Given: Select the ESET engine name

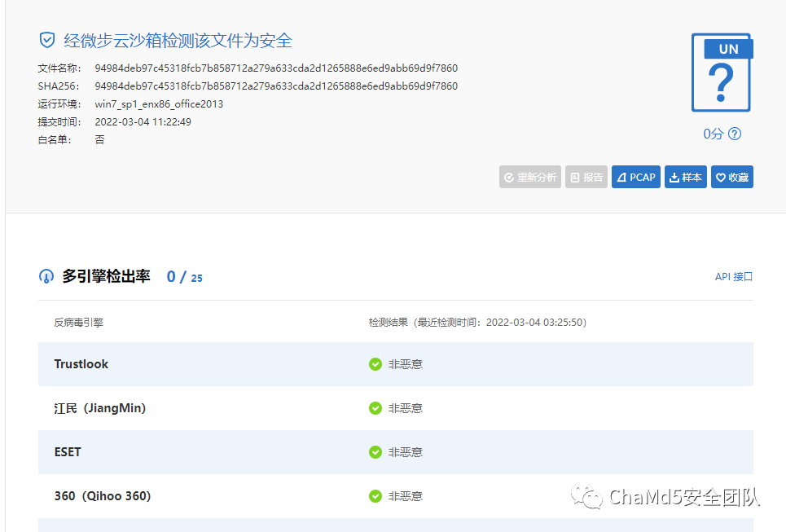Looking at the screenshot, I should (68, 452).
